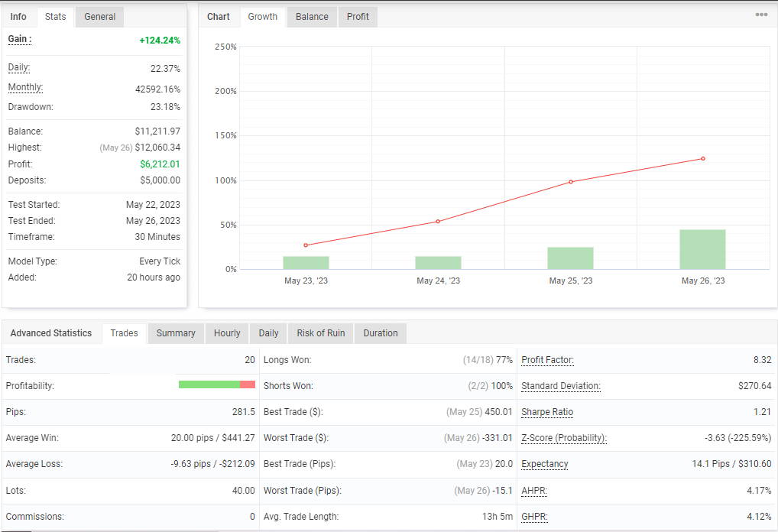
Task: Click the 4.12% GHPR value
Action: tap(759, 517)
